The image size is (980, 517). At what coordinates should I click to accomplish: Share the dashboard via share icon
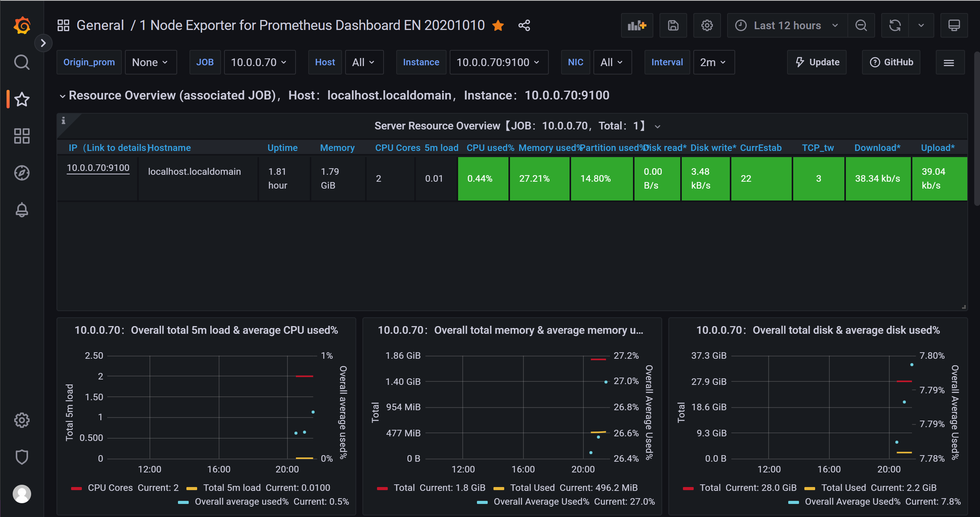(524, 25)
